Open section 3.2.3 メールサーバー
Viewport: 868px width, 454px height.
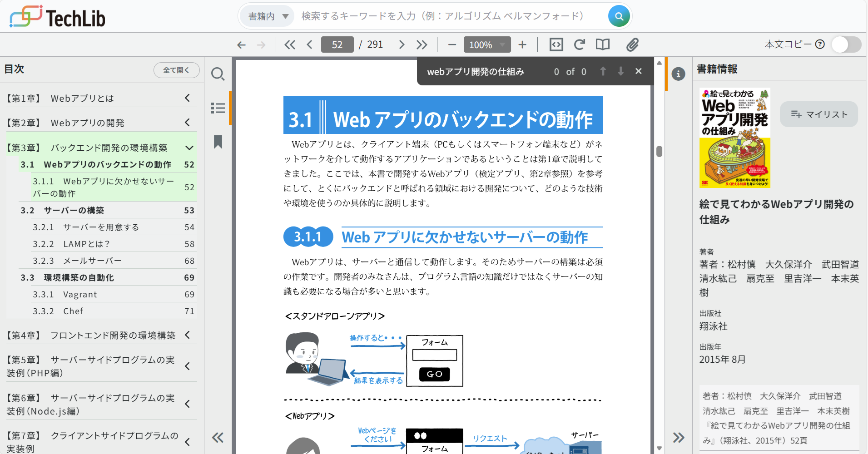(114, 261)
